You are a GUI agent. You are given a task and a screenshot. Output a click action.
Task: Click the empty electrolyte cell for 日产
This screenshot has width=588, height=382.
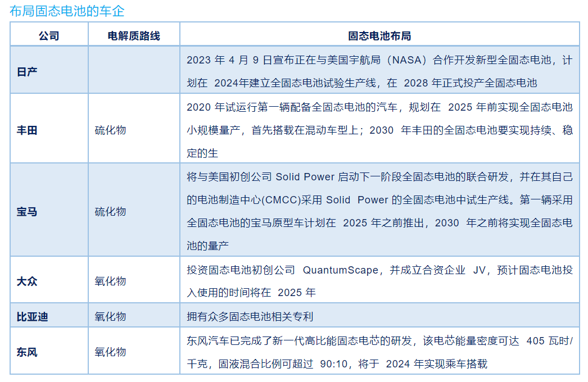(134, 70)
